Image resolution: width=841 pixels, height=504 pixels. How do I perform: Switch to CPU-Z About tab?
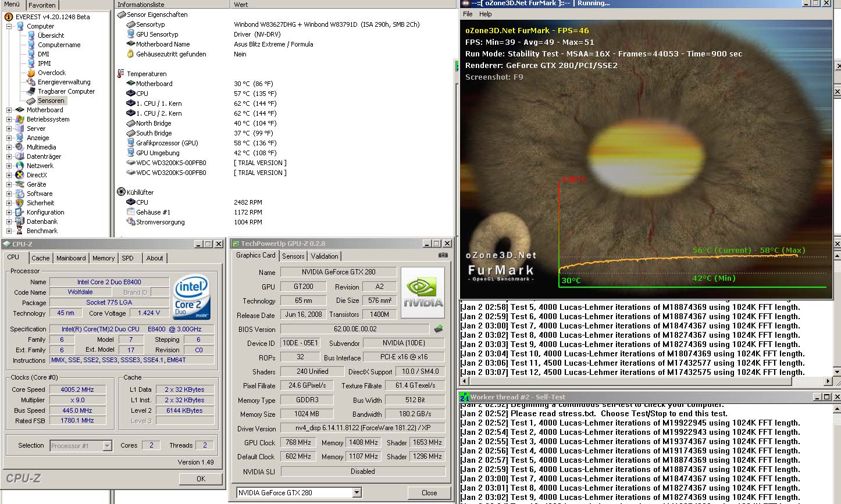pyautogui.click(x=155, y=258)
